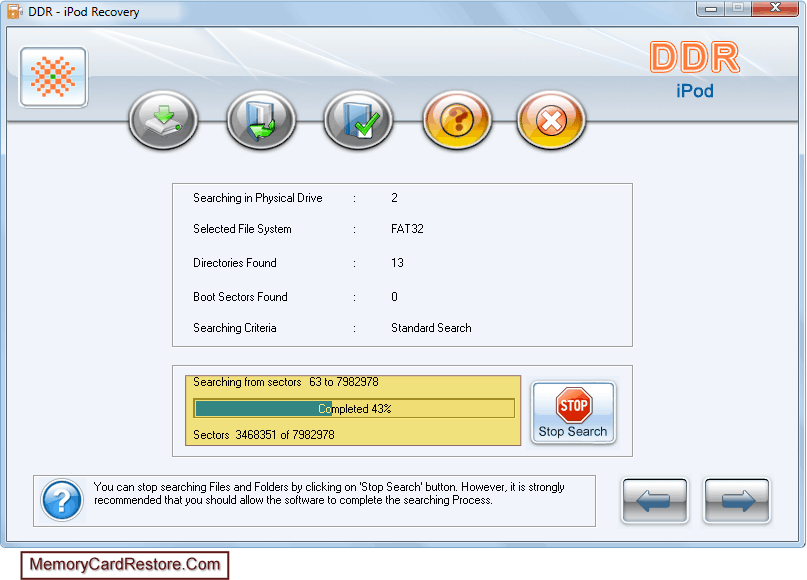Screen dimensions: 807x580
Task: Click the orange X exit toolbar icon
Action: click(x=551, y=120)
